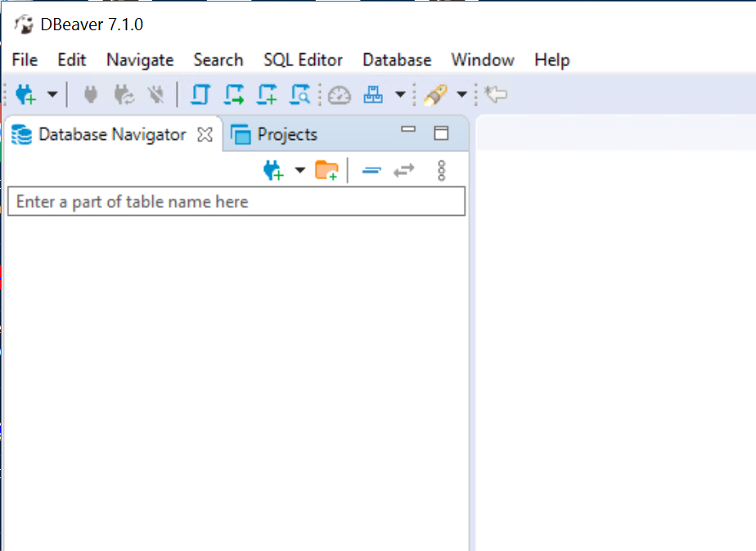Open the New Connection dropdown arrow in main toolbar
Screen dimensions: 756x551
click(52, 95)
